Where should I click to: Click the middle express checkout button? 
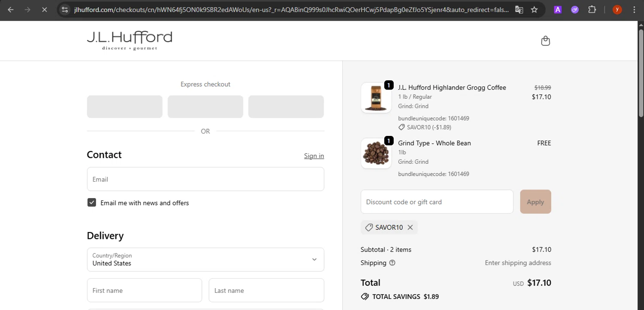point(205,106)
